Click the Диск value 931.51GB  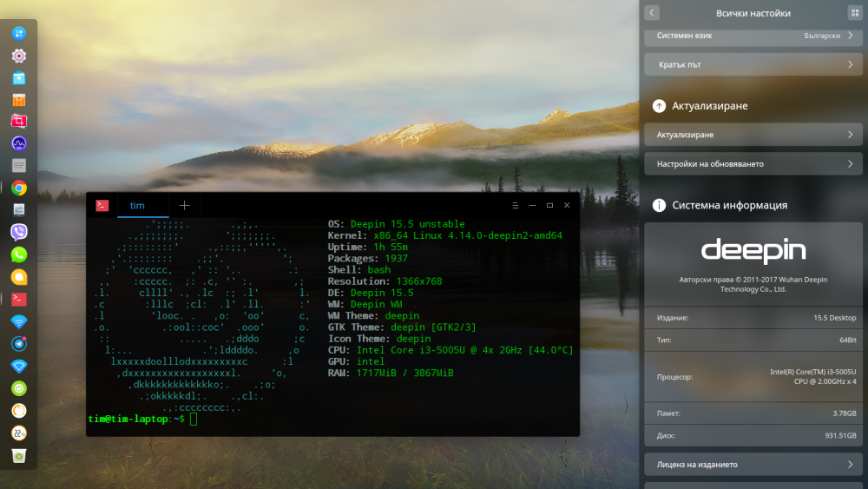840,435
